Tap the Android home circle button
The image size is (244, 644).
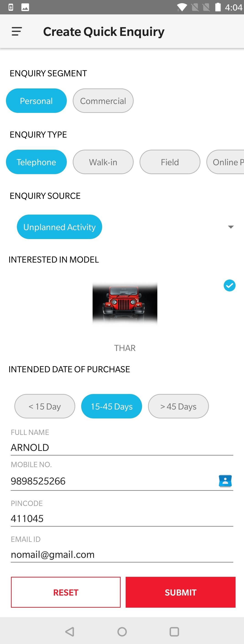[122, 631]
